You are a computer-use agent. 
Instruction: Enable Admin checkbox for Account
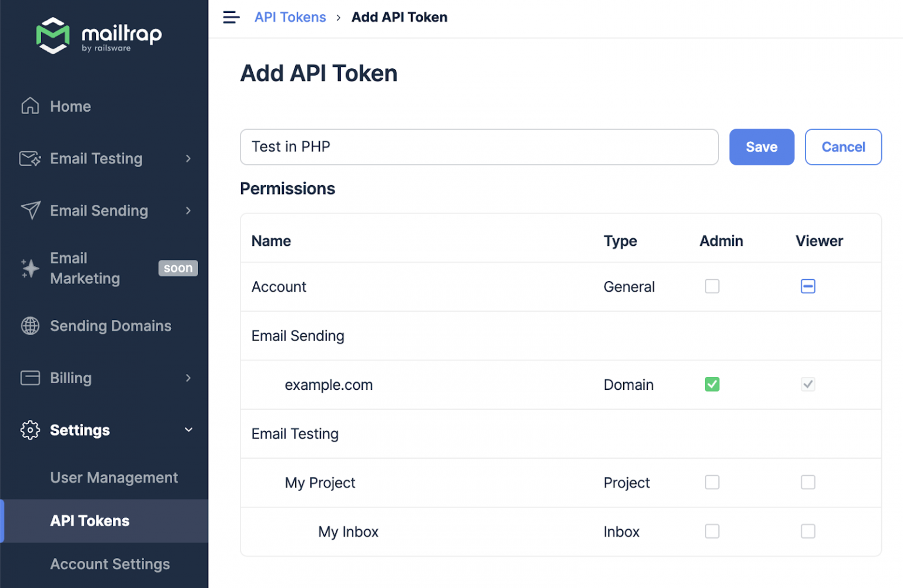tap(712, 286)
